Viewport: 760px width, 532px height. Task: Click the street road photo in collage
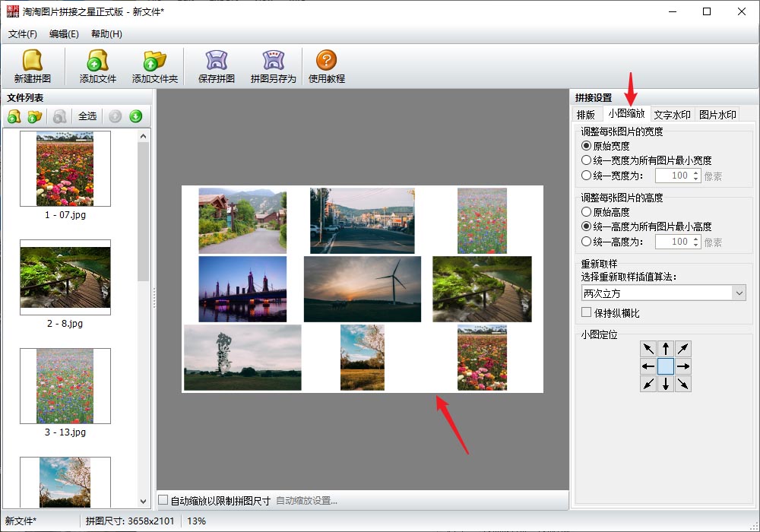click(x=363, y=221)
